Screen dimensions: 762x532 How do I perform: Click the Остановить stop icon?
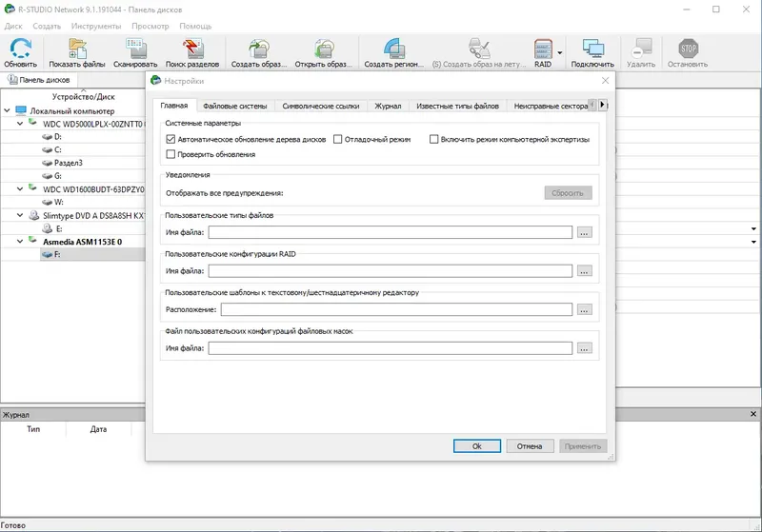click(688, 53)
